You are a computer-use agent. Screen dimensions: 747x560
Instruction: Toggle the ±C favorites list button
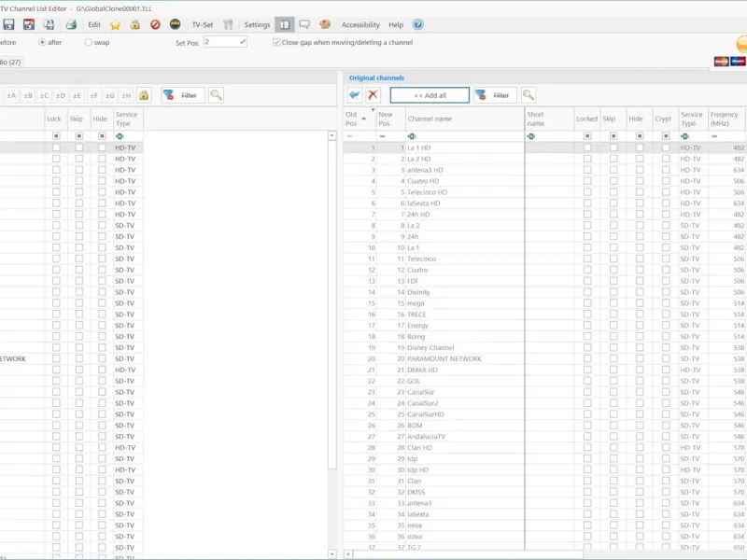[x=44, y=96]
